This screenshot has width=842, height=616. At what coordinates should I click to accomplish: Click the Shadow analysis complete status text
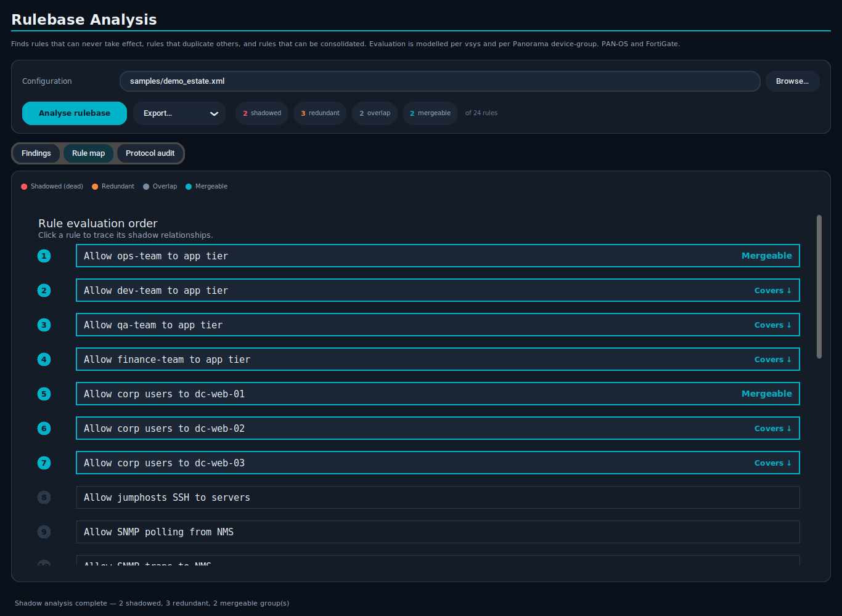click(152, 603)
